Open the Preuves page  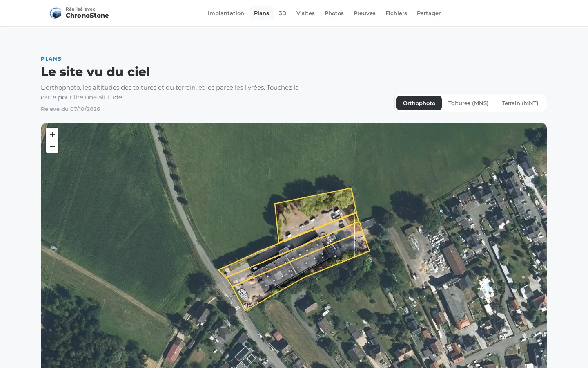(365, 13)
